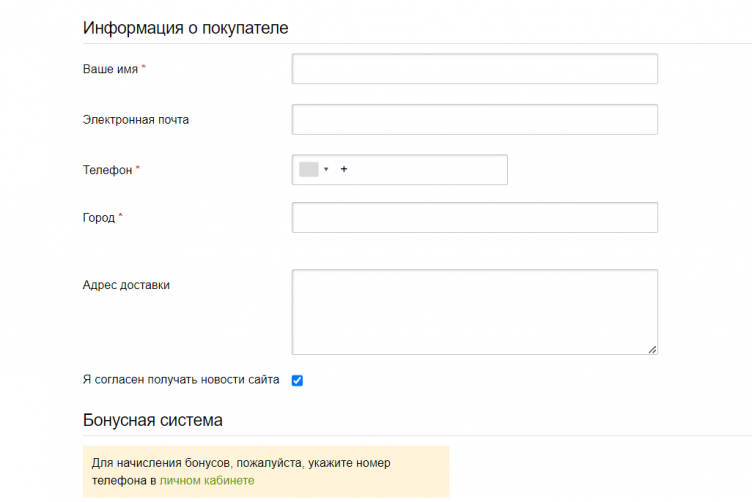Click the Телефон label
The image size is (752, 502).
click(107, 170)
